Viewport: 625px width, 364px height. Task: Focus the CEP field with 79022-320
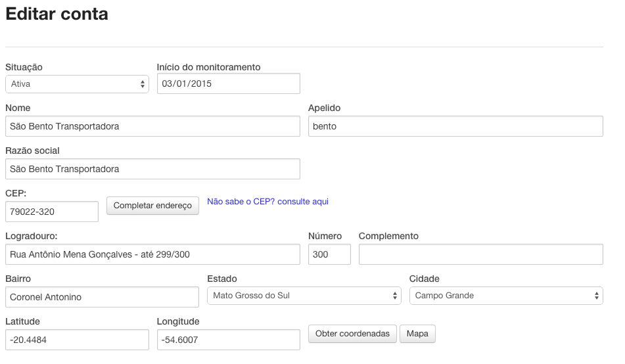tap(52, 212)
